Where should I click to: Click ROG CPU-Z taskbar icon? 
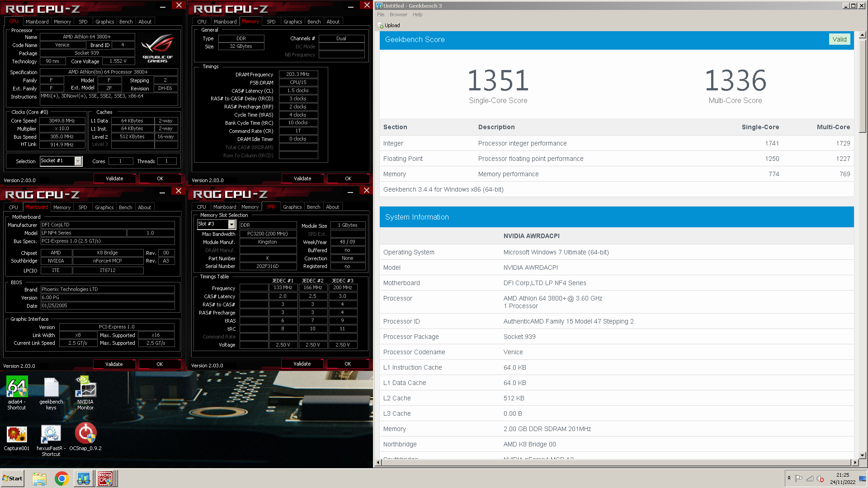[106, 479]
